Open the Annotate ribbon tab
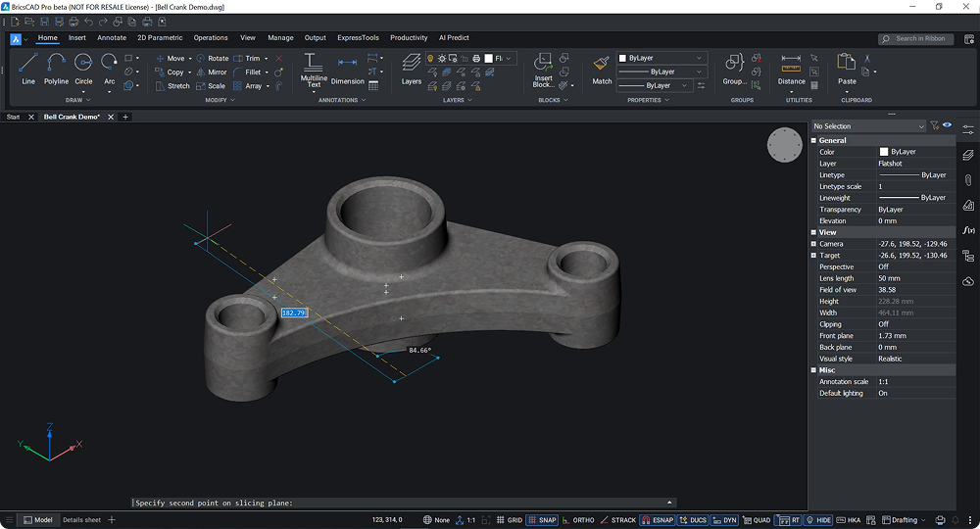Viewport: 980px width, 529px height. pos(112,38)
